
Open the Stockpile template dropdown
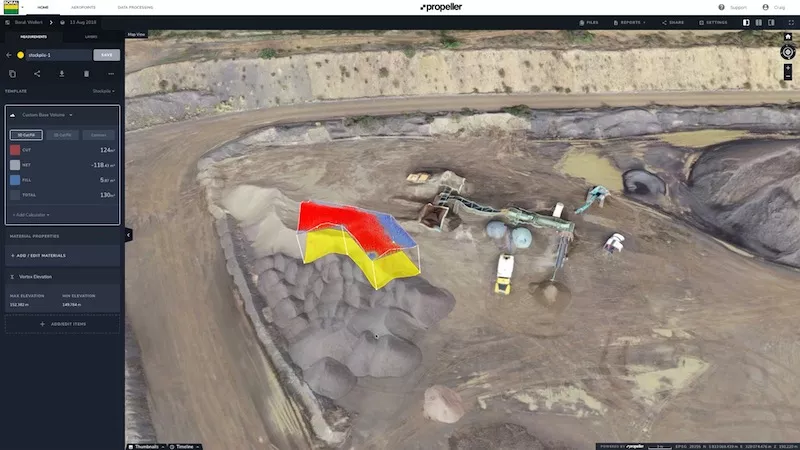click(x=104, y=91)
